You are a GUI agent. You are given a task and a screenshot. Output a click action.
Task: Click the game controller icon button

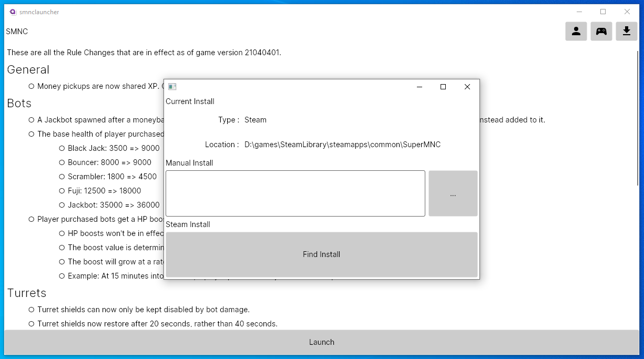(x=601, y=31)
